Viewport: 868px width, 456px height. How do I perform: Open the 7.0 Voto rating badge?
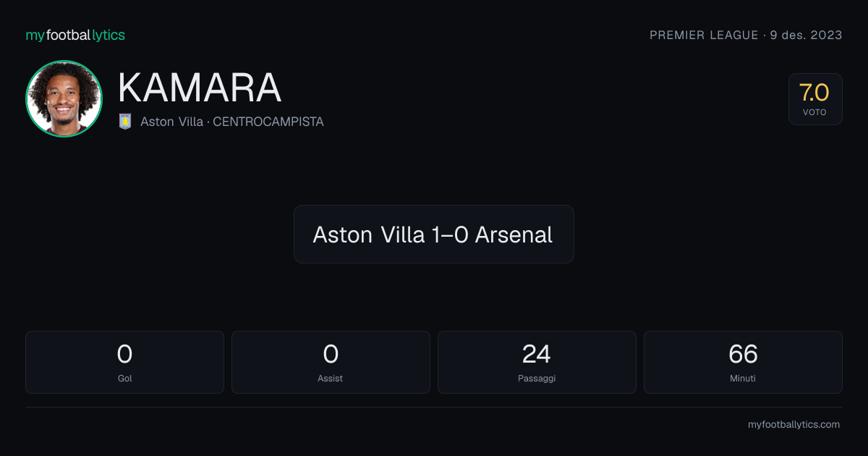tap(815, 99)
